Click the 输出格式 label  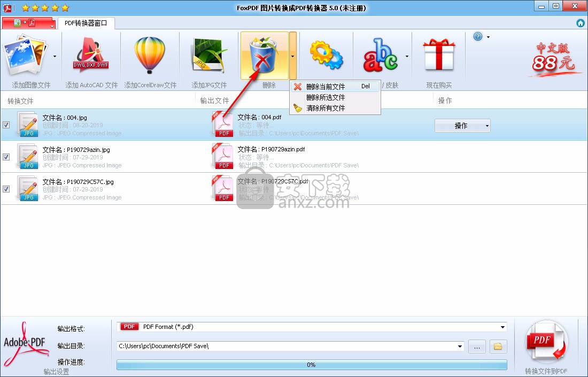pyautogui.click(x=71, y=329)
